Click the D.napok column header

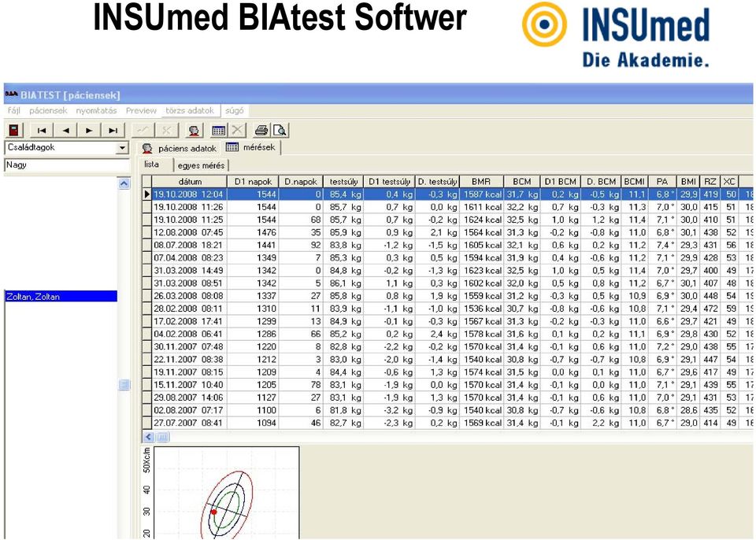click(301, 181)
